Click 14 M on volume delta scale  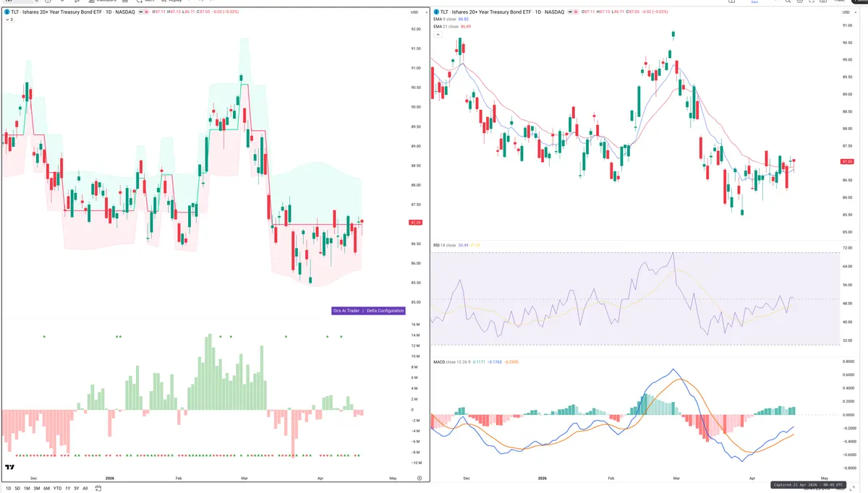tap(415, 335)
